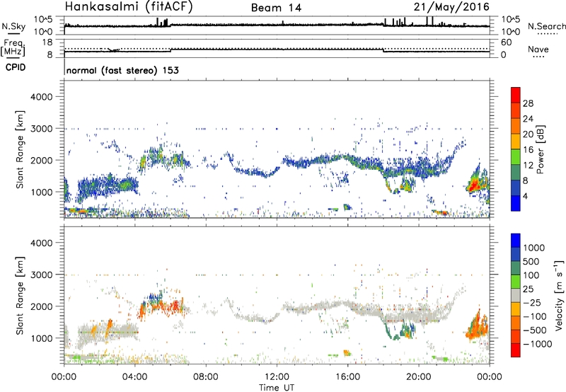Click the strong red echo near 23:00 in power panel
The height and width of the screenshot is (392, 566).
click(x=473, y=186)
